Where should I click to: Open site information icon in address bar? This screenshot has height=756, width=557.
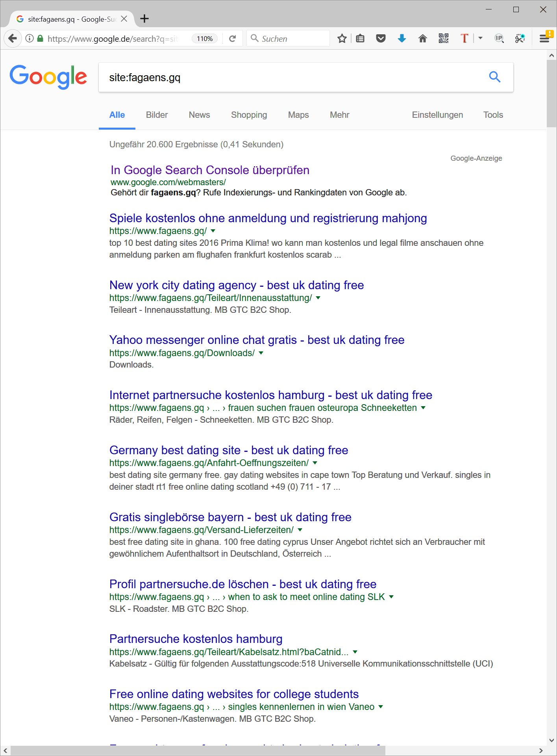coord(30,38)
